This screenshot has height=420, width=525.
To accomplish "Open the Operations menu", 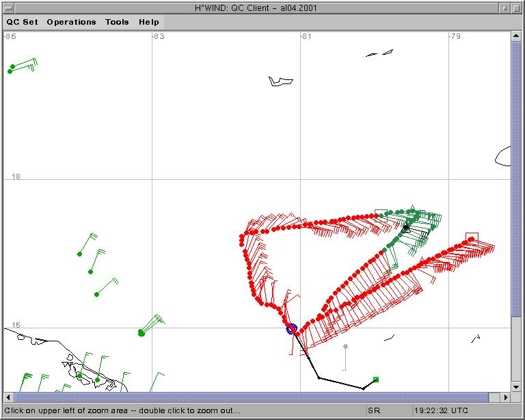I will 71,22.
